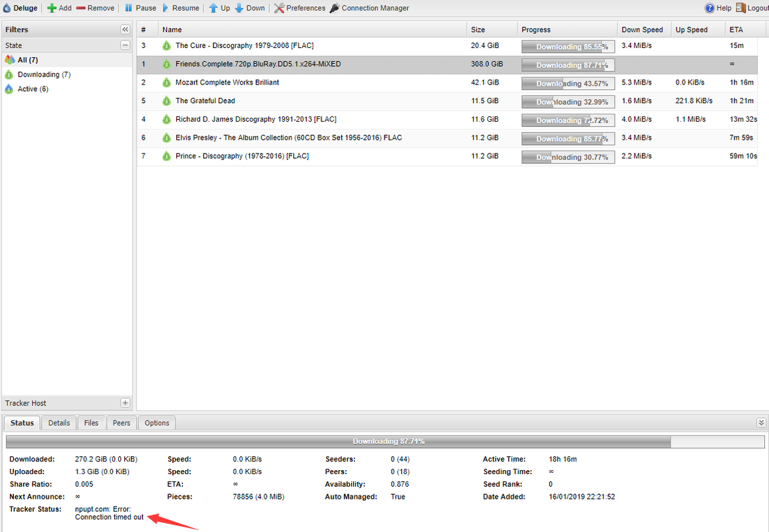Viewport: 769px width, 532px height.
Task: Sort by Up Speed column header
Action: point(698,29)
